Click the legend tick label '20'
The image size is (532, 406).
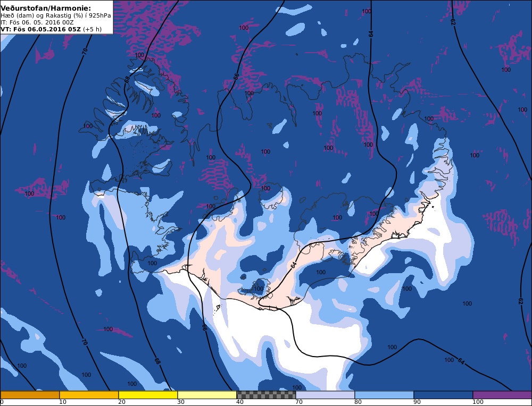click(x=122, y=402)
